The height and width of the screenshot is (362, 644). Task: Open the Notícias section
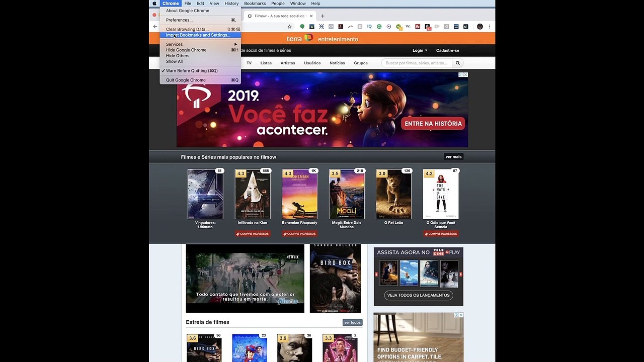[x=337, y=63]
